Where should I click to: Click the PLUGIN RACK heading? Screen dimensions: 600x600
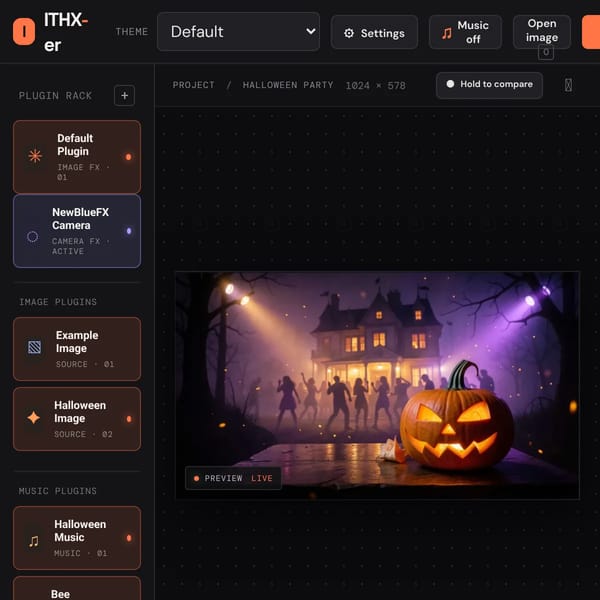(55, 96)
